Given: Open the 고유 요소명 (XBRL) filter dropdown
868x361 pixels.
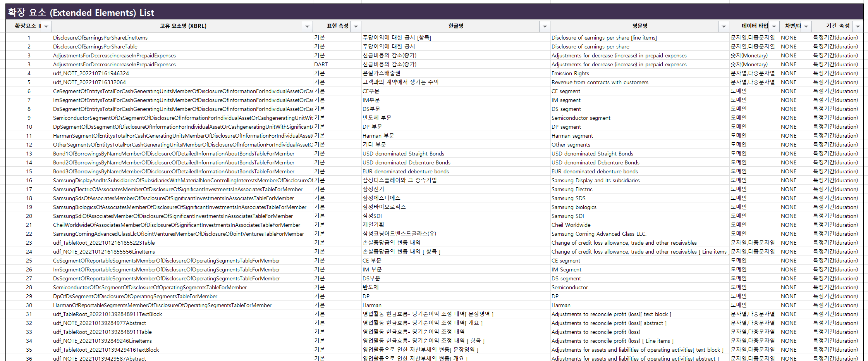Looking at the screenshot, I should (307, 26).
